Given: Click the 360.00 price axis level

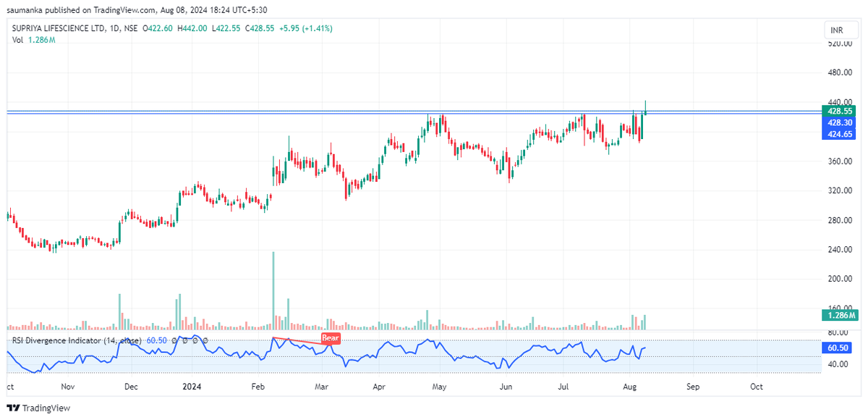Looking at the screenshot, I should 839,161.
